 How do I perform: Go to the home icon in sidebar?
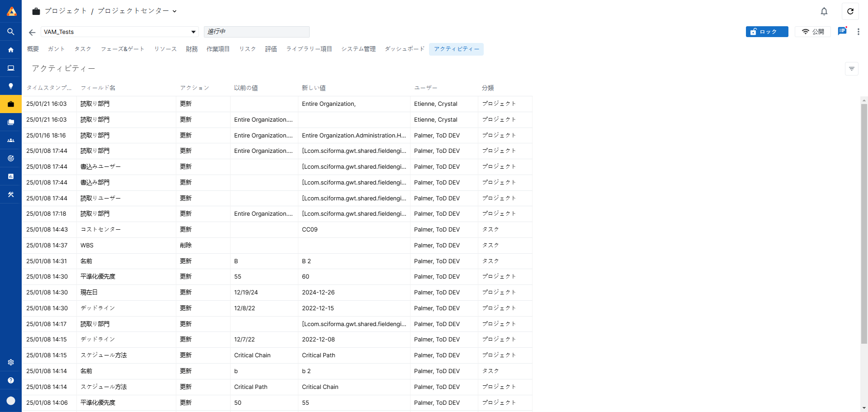click(11, 50)
